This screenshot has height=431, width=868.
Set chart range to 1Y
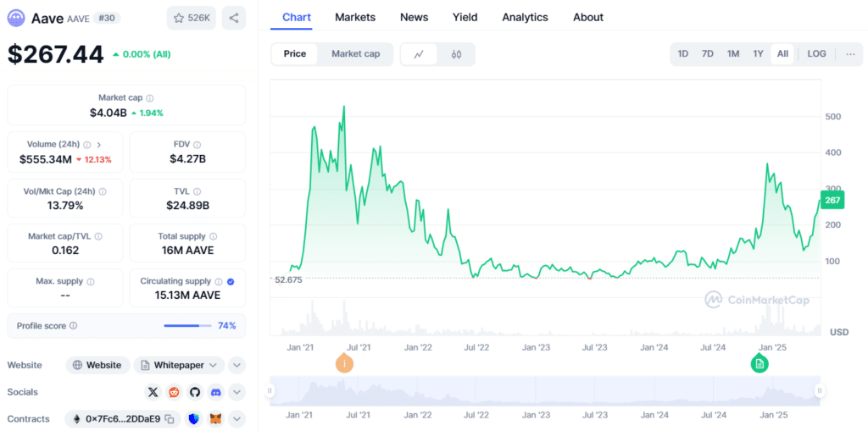pos(758,53)
